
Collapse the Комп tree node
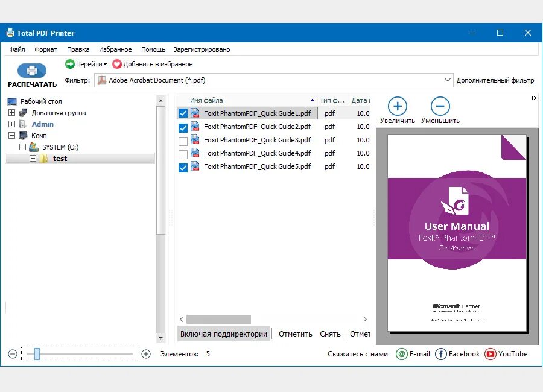click(11, 136)
